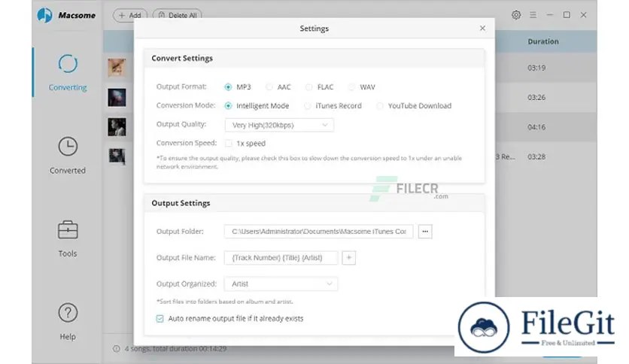Open the Help section
629x364 pixels.
click(68, 321)
